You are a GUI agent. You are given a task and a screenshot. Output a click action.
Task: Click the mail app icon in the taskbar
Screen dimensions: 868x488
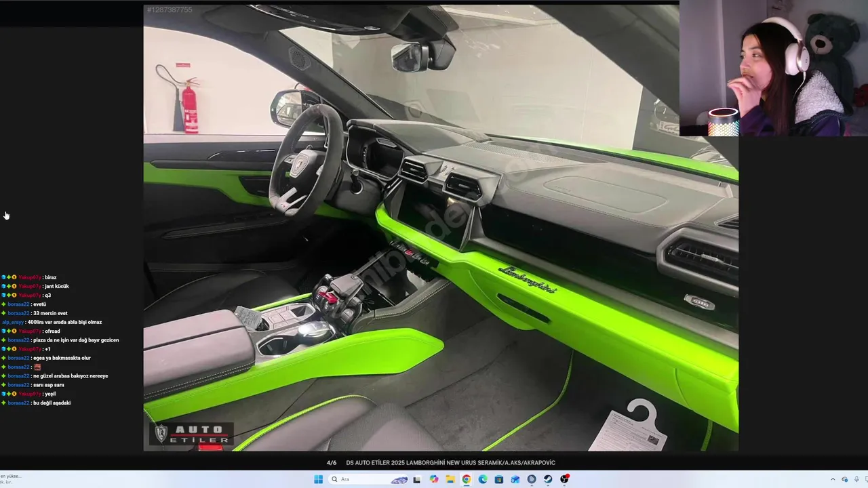(x=515, y=479)
